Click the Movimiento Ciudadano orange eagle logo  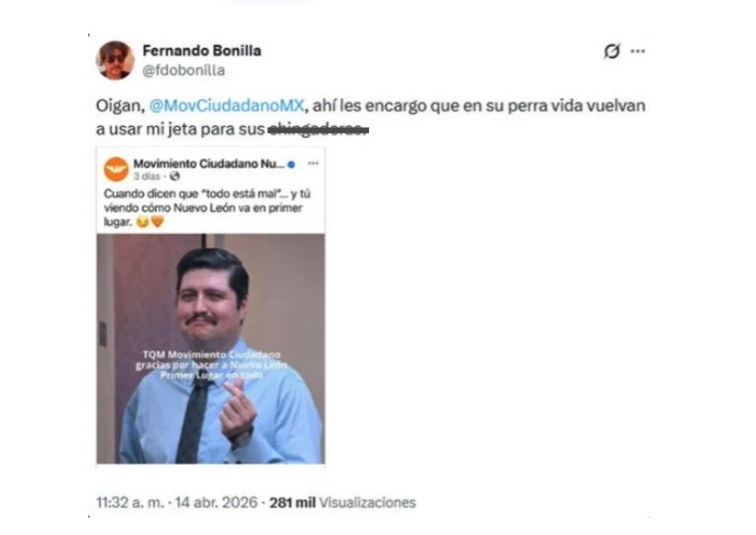[x=116, y=169]
